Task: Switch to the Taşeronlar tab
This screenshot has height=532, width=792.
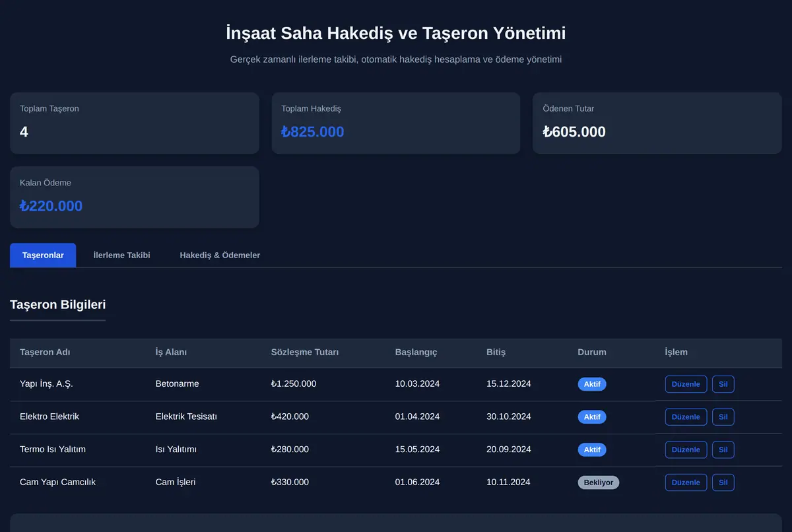Action: 43,255
